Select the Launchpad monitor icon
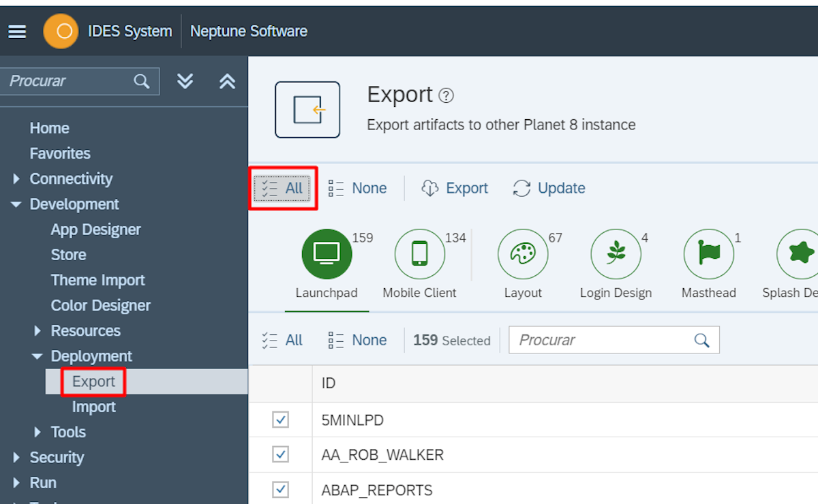The height and width of the screenshot is (504, 818). coord(327,254)
